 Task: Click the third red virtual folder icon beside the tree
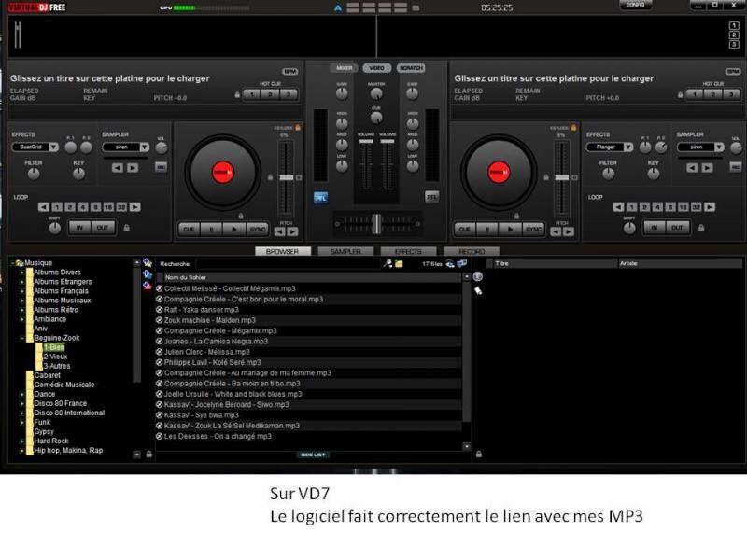(x=148, y=286)
